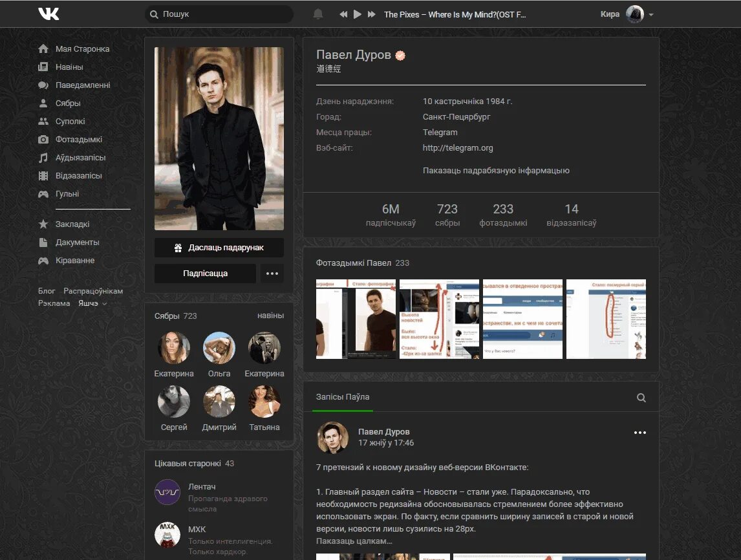741x560 pixels.
Task: Click the search magnifier icon in the header
Action: 154,15
